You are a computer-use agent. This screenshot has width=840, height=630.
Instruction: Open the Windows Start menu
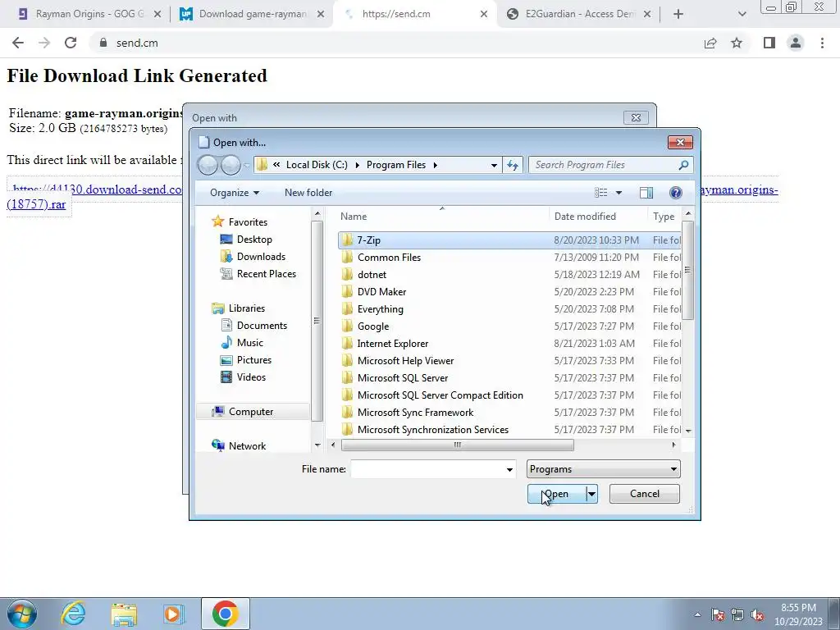click(x=22, y=614)
